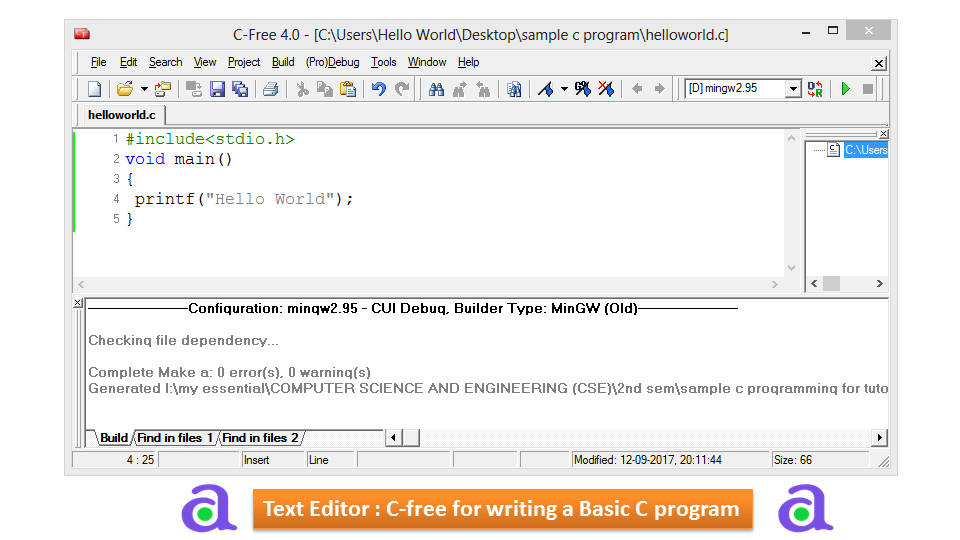Click the printf("Hello World"); code line
The width and height of the screenshot is (960, 540).
click(x=244, y=199)
